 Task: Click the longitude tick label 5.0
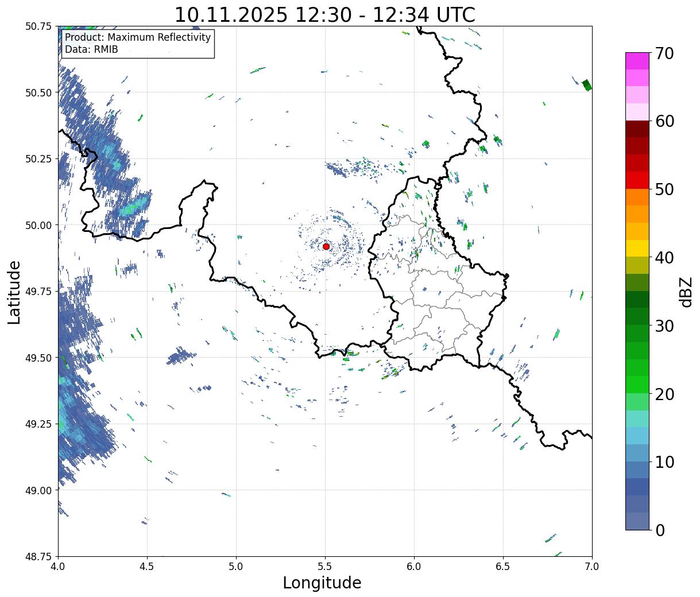point(236,567)
